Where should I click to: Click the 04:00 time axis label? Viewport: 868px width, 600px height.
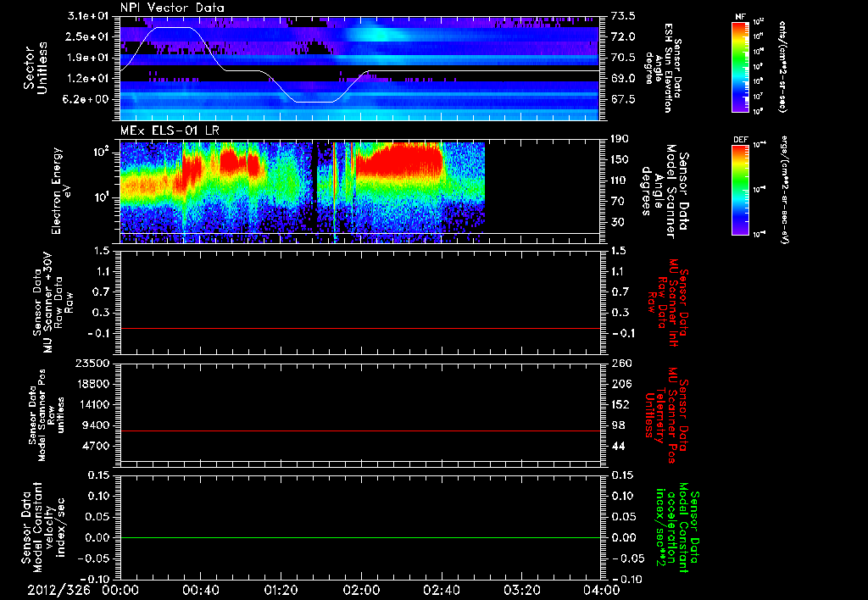point(602,590)
